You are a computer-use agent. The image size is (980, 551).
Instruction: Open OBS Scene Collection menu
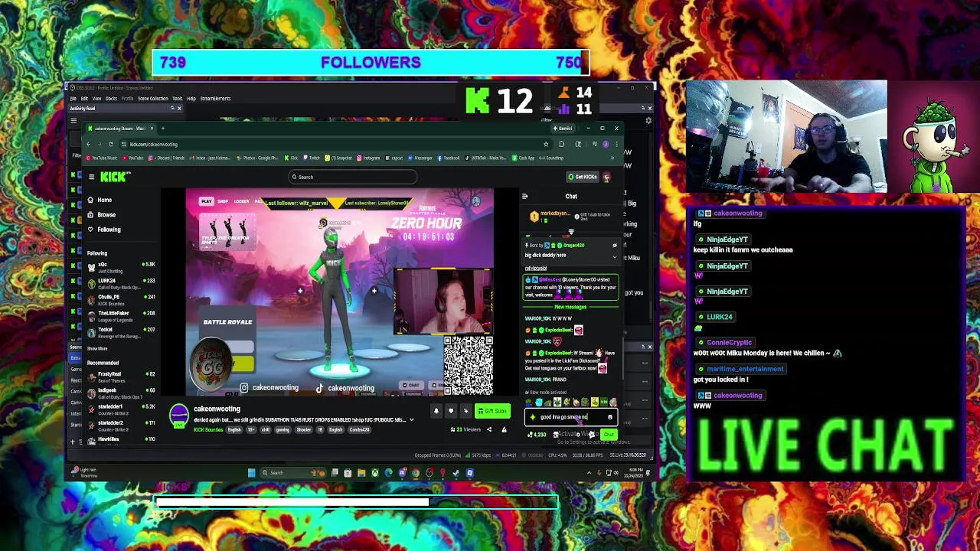[x=153, y=99]
